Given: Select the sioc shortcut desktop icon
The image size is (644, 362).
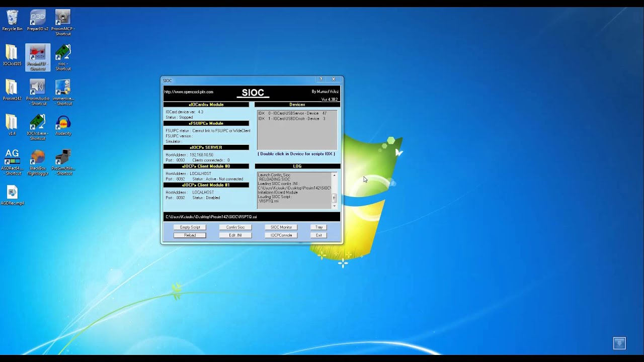Looking at the screenshot, I should click(63, 58).
